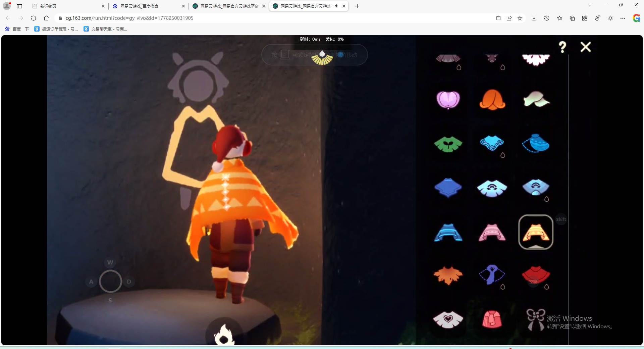
Task: Choose the small dark bat-like cape
Action: pos(492,58)
